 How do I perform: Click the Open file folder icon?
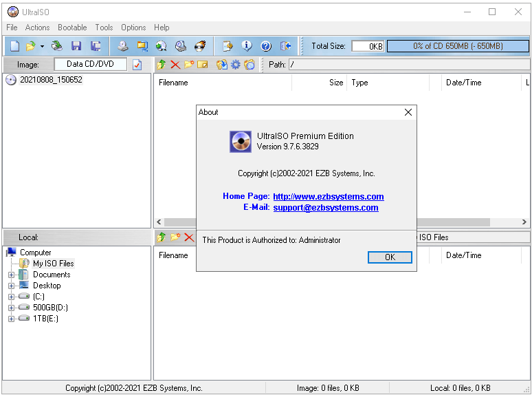(31, 46)
